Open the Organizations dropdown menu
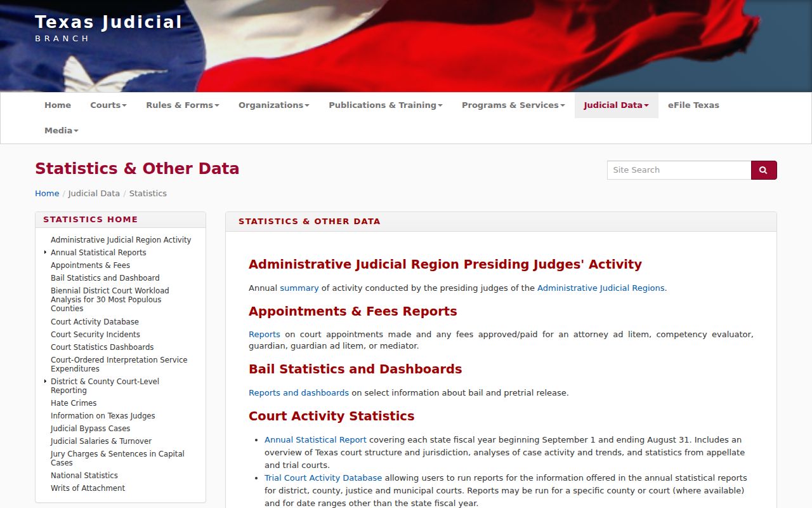The height and width of the screenshot is (508, 812). pos(274,105)
